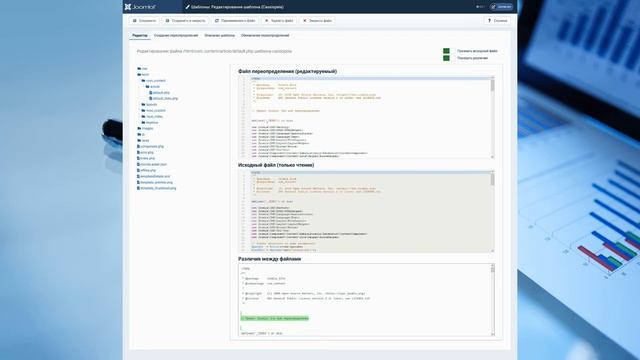Expand the mod_menu folder

pos(152,117)
